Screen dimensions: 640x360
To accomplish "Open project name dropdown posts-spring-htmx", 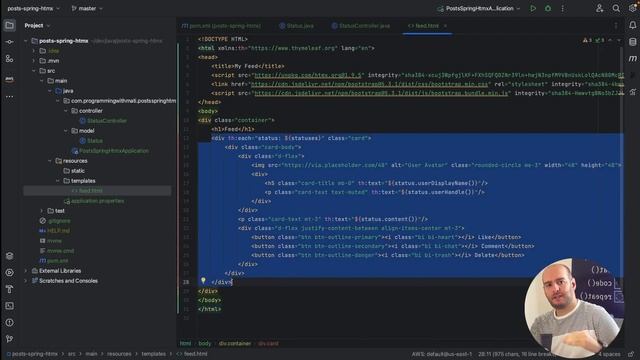I will (33, 8).
